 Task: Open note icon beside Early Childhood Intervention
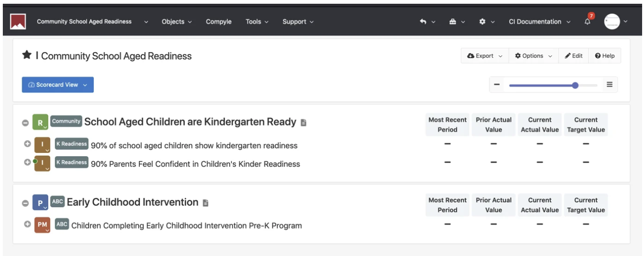[205, 203]
